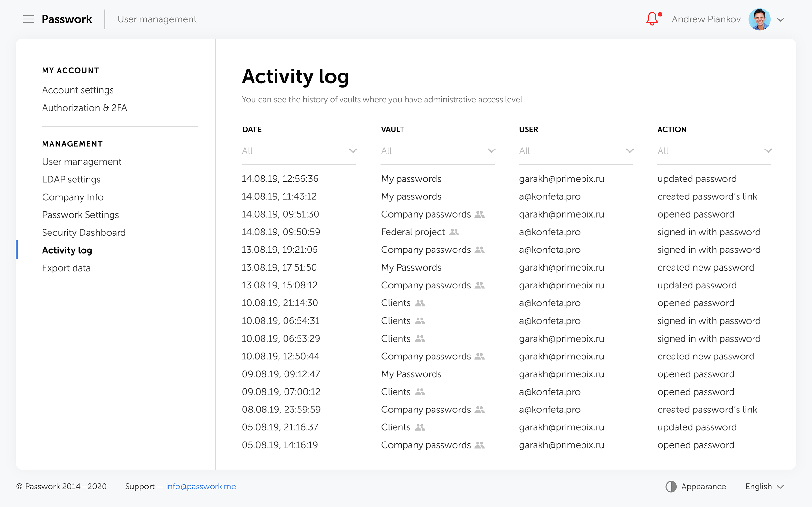The width and height of the screenshot is (812, 507).
Task: Click the shared icon on the 09:51:30 Company passwords row
Action: [480, 214]
